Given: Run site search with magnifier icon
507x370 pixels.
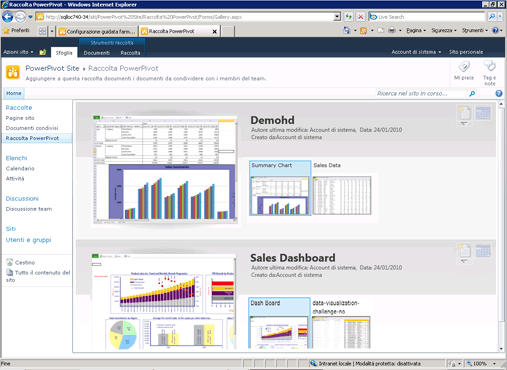Looking at the screenshot, I should click(x=472, y=94).
